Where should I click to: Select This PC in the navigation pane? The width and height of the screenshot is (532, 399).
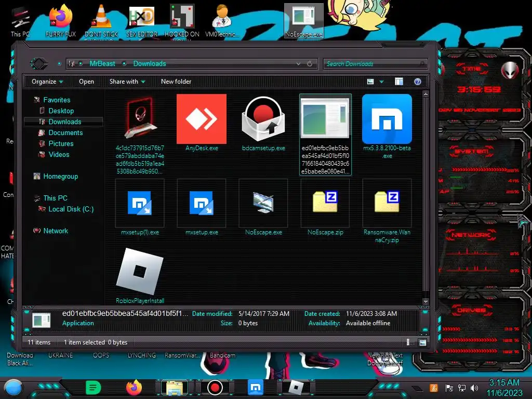pyautogui.click(x=55, y=198)
